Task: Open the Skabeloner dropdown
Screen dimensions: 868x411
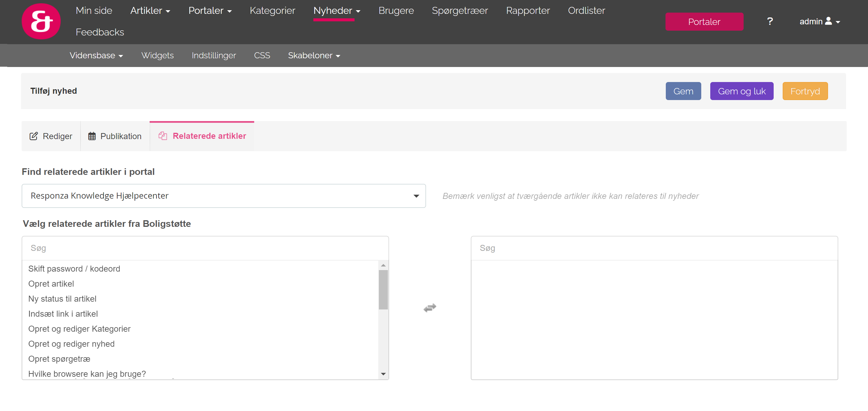Action: (x=314, y=55)
